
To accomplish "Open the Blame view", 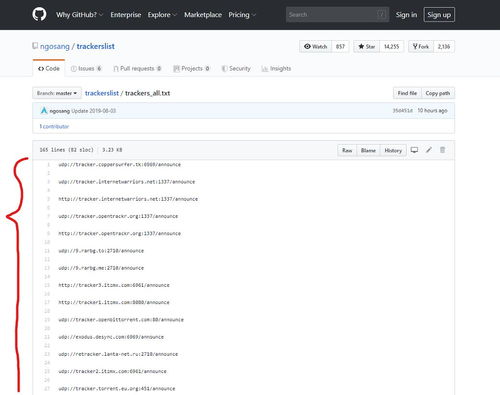I will coord(368,150).
